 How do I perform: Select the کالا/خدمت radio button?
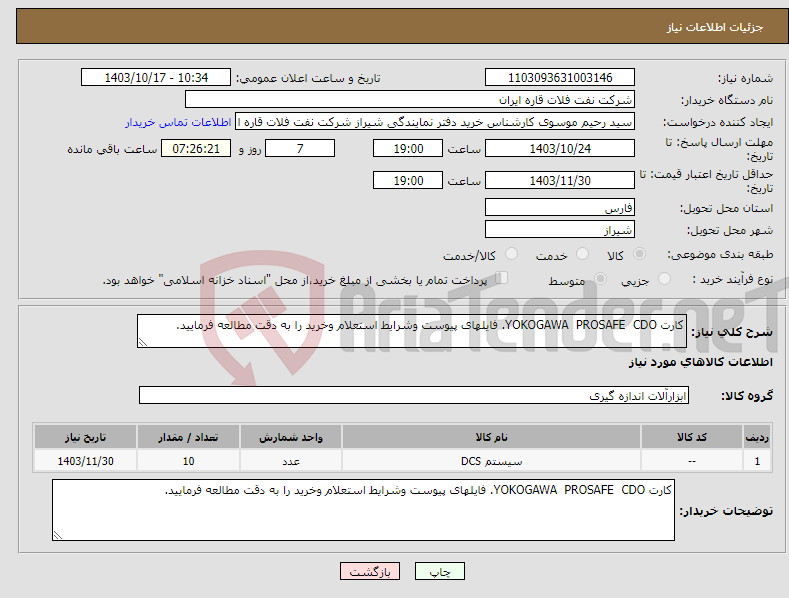[511, 254]
